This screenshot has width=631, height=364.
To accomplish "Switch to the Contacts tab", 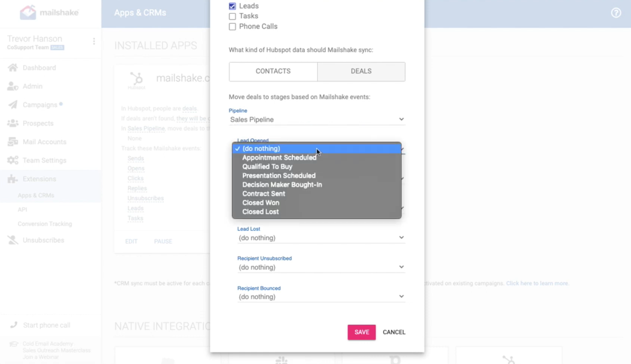I will (x=273, y=71).
